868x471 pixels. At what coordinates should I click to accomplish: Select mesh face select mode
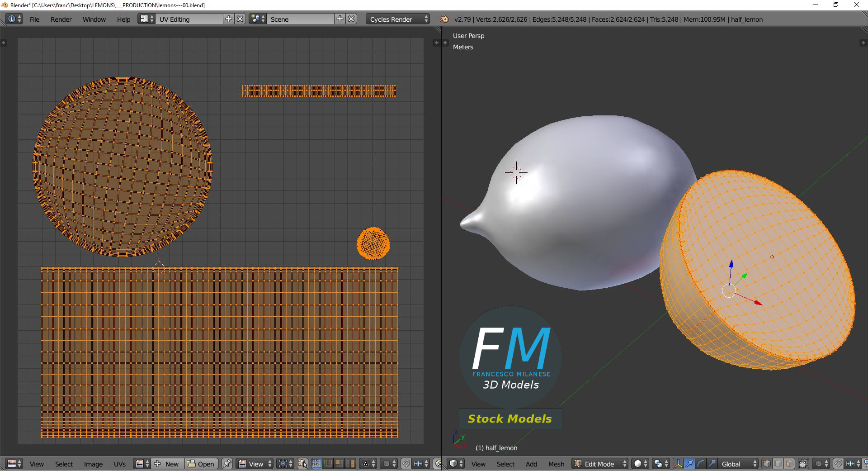pyautogui.click(x=789, y=464)
